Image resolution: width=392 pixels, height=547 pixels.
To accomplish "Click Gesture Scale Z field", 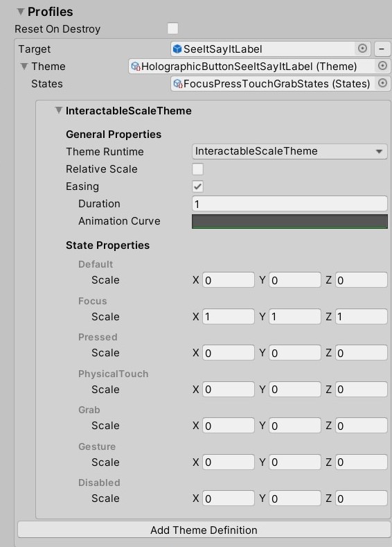I will (362, 462).
